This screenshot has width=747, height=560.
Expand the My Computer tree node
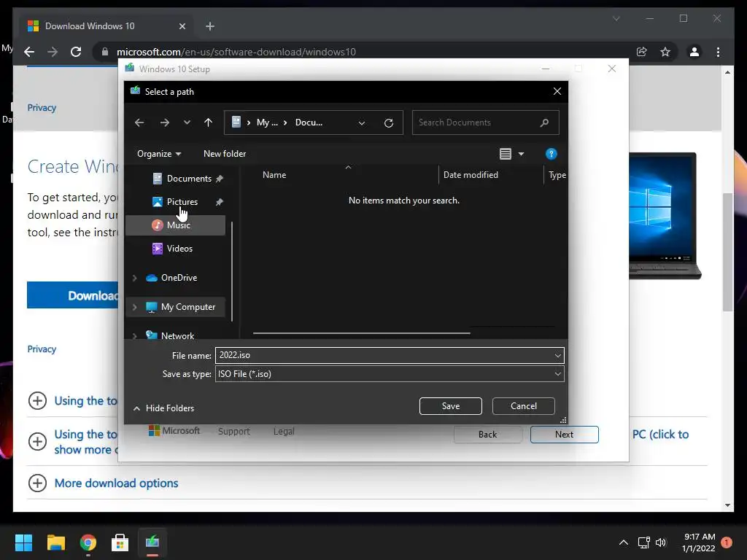(x=135, y=307)
